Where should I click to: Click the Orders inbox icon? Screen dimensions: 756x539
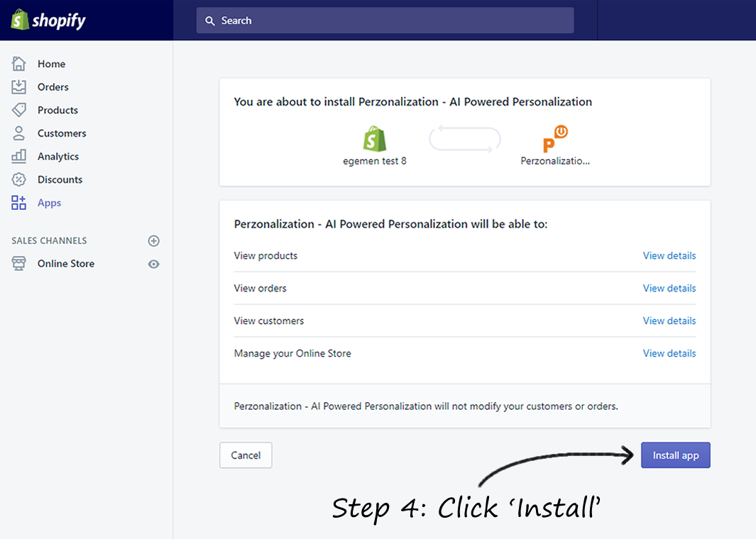pos(18,87)
